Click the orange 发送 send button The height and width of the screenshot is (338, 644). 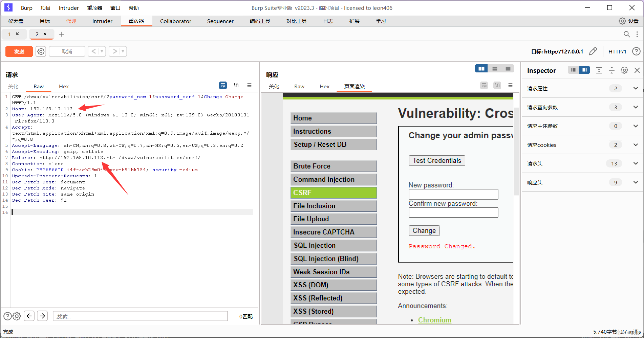tap(19, 51)
